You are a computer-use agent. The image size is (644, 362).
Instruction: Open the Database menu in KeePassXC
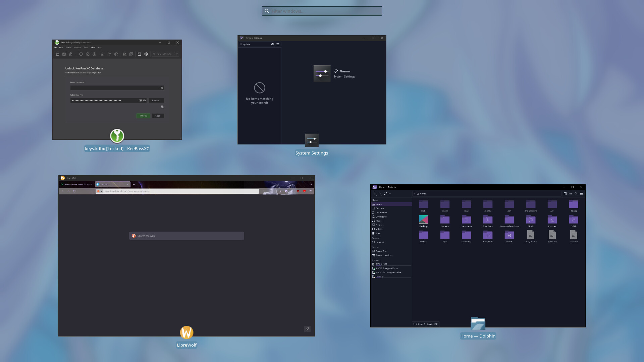coord(59,47)
